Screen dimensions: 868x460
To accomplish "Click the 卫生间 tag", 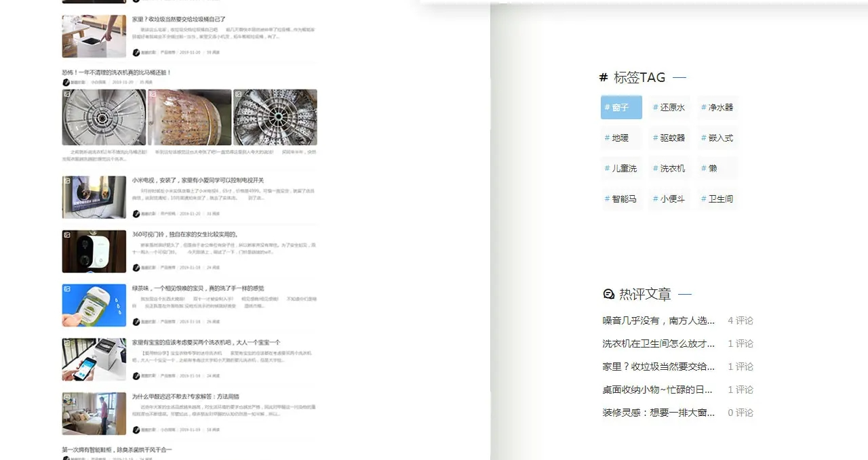I will coord(717,198).
